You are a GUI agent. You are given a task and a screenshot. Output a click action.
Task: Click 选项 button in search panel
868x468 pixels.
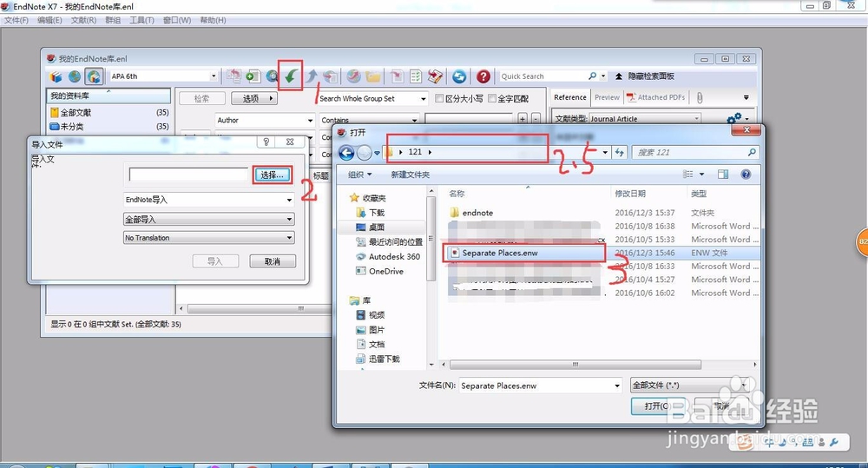[x=253, y=99]
